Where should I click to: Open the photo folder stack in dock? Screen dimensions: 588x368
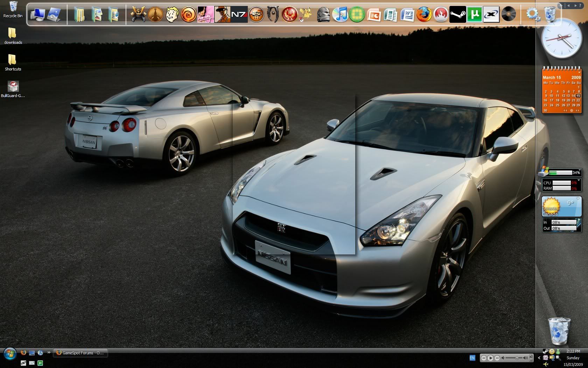click(x=97, y=15)
